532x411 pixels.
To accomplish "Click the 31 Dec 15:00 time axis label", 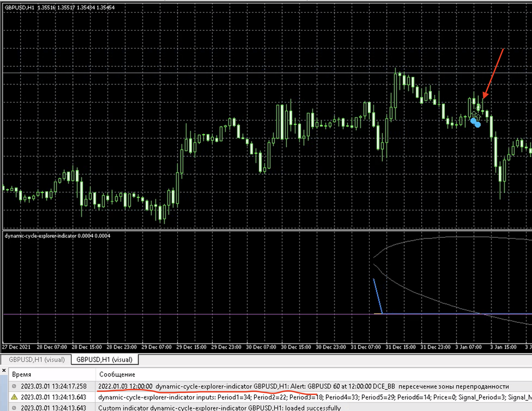I will [401, 347].
